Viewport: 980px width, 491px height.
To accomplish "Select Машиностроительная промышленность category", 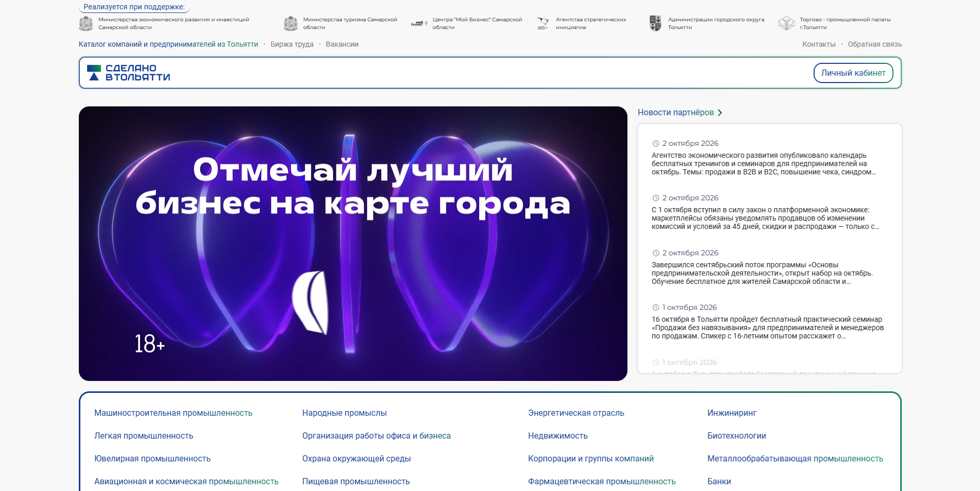I will click(173, 413).
